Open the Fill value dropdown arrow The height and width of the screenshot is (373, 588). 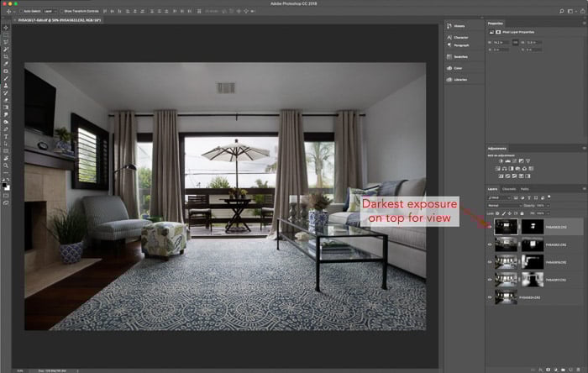(549, 213)
